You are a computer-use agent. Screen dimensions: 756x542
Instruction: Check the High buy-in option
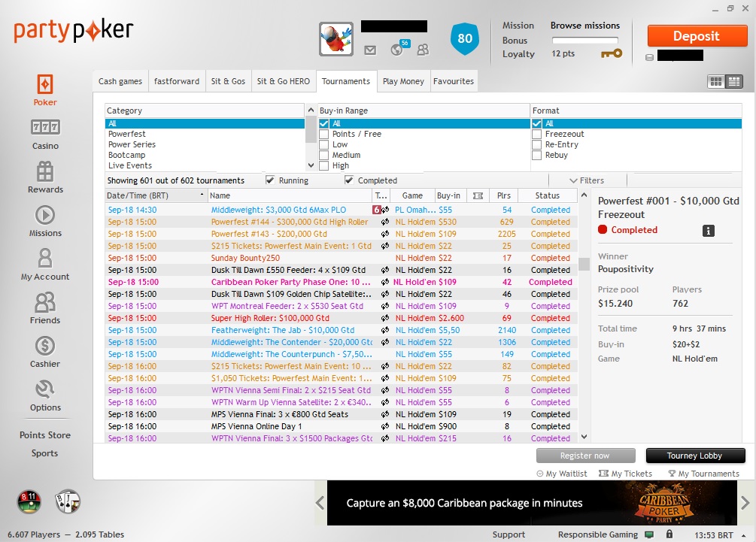click(x=324, y=165)
